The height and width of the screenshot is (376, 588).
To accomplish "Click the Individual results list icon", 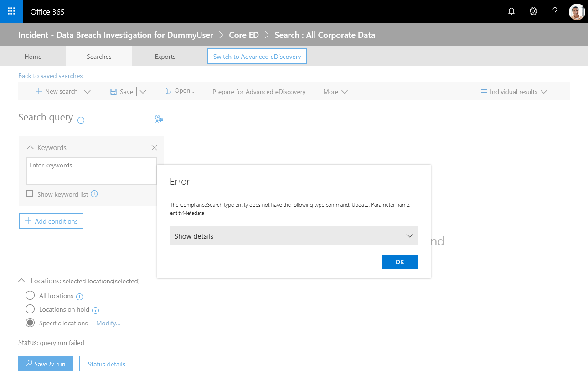I will click(x=484, y=92).
